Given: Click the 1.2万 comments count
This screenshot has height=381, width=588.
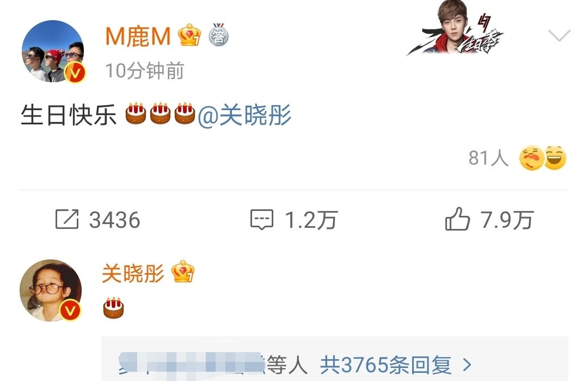Looking at the screenshot, I should pos(311,220).
